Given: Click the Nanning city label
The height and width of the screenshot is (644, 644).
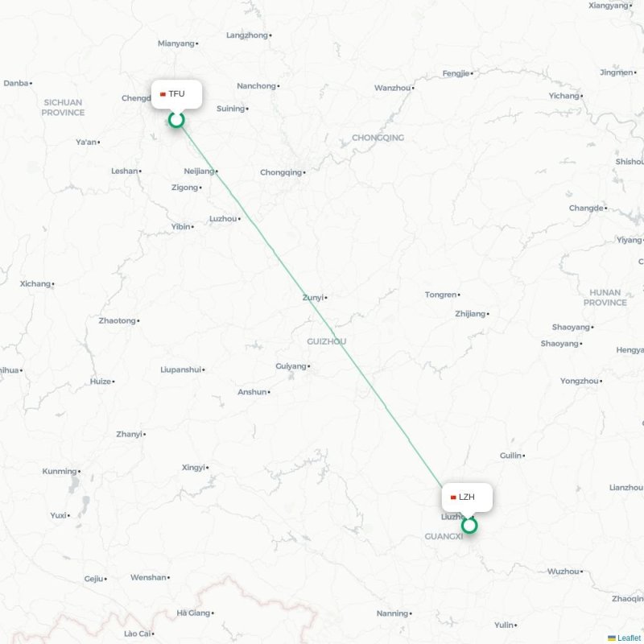Looking at the screenshot, I should (x=392, y=613).
